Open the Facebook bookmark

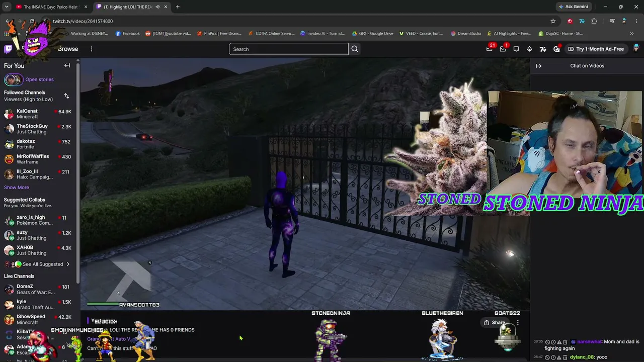pyautogui.click(x=128, y=34)
